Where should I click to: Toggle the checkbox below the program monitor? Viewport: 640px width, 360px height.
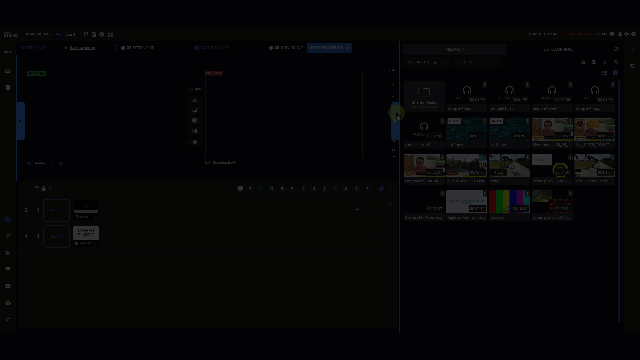point(207,162)
